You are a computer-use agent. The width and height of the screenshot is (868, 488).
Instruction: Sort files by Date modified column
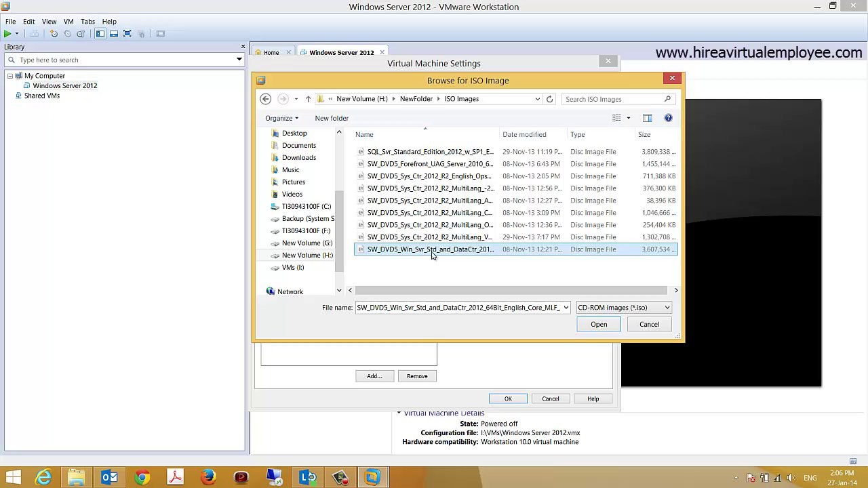point(533,134)
